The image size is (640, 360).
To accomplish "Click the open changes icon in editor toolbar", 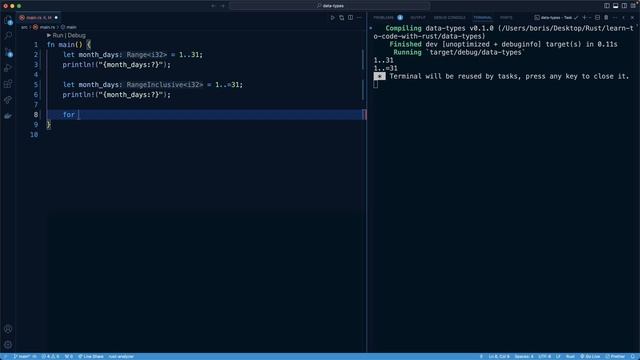I will pyautogui.click(x=342, y=18).
